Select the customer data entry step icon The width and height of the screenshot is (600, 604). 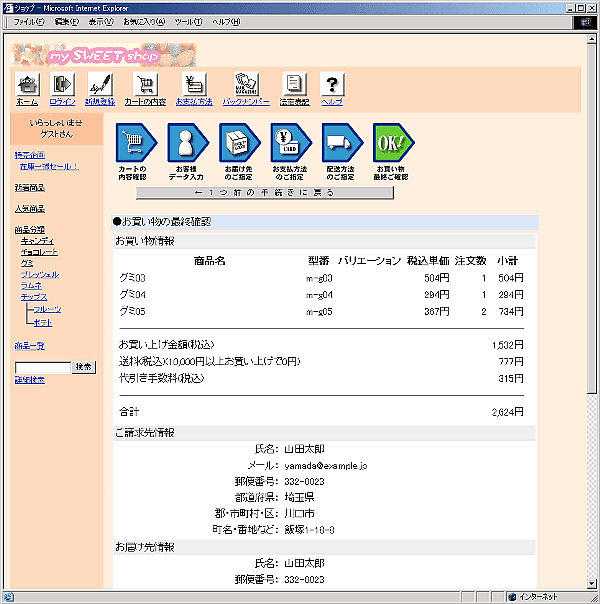click(188, 143)
